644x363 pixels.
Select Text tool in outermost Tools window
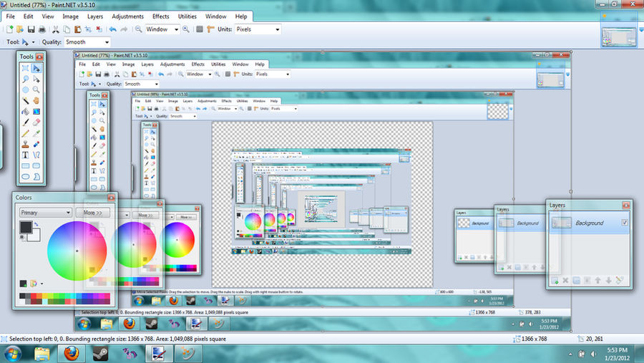pos(26,155)
